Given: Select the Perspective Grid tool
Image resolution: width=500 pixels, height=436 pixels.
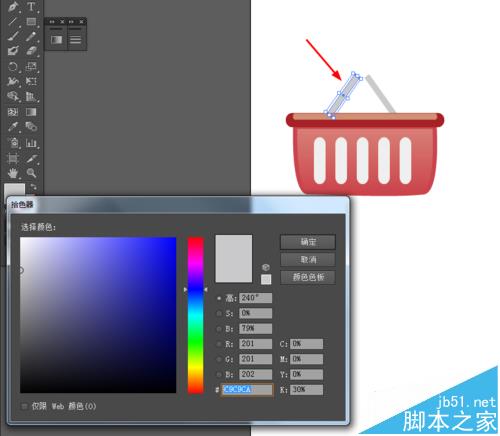Looking at the screenshot, I should pyautogui.click(x=31, y=96).
